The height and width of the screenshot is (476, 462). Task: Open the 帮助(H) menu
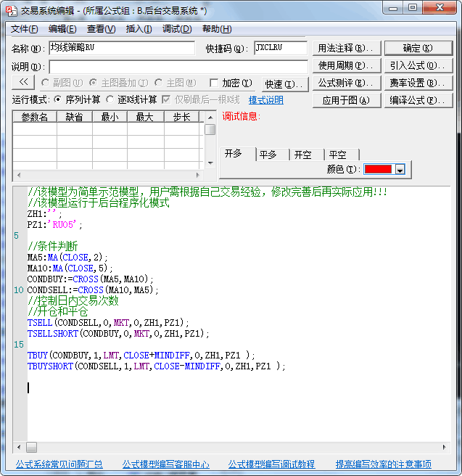[217, 29]
